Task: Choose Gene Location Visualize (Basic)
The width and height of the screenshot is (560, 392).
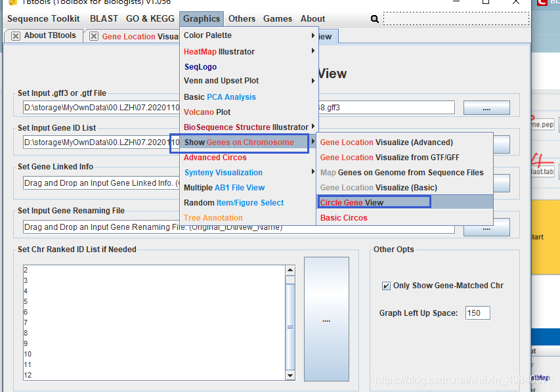Action: pos(404,188)
